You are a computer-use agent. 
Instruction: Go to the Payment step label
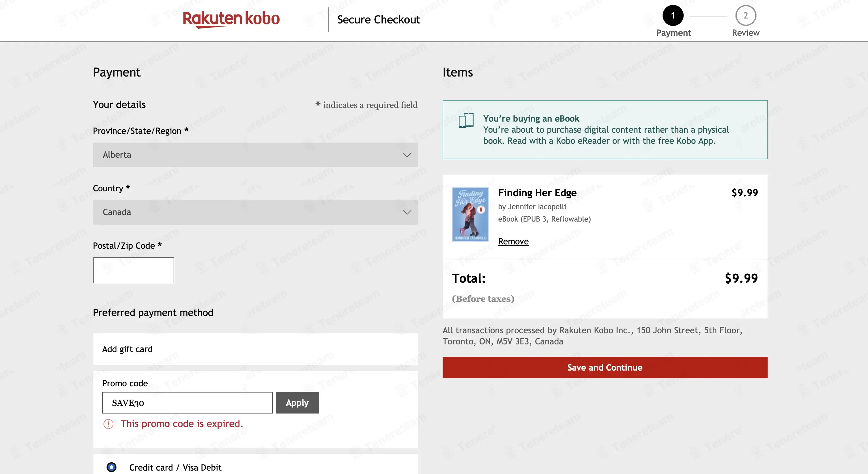tap(674, 33)
